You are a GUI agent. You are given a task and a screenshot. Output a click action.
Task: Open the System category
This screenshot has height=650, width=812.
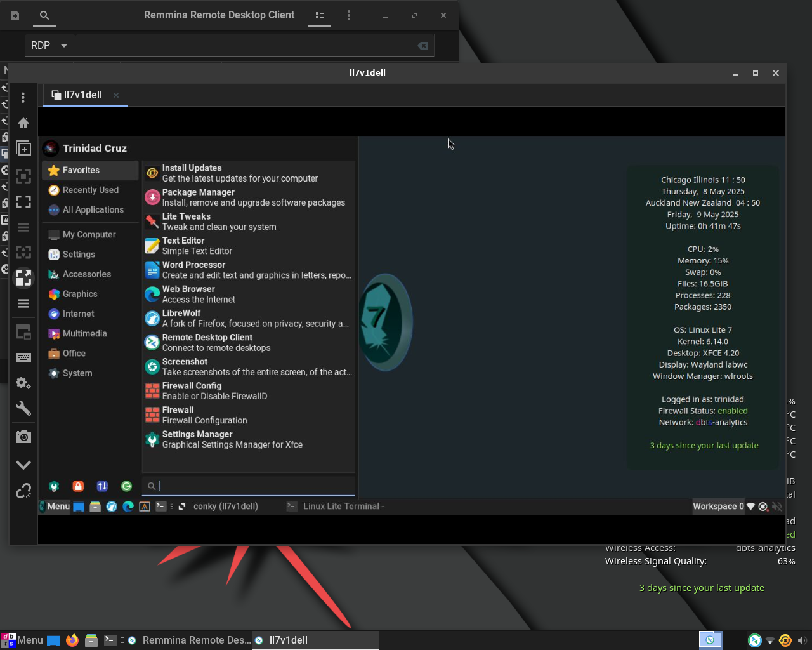coord(90,373)
